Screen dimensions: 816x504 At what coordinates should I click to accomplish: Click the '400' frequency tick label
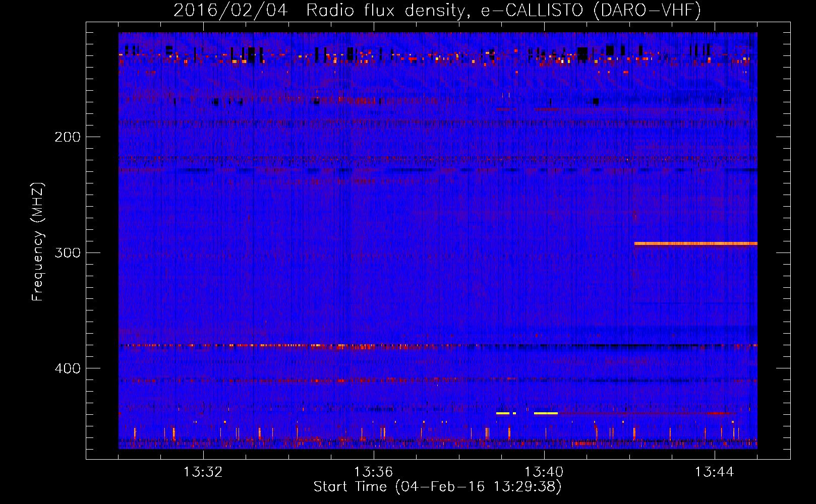click(x=68, y=368)
